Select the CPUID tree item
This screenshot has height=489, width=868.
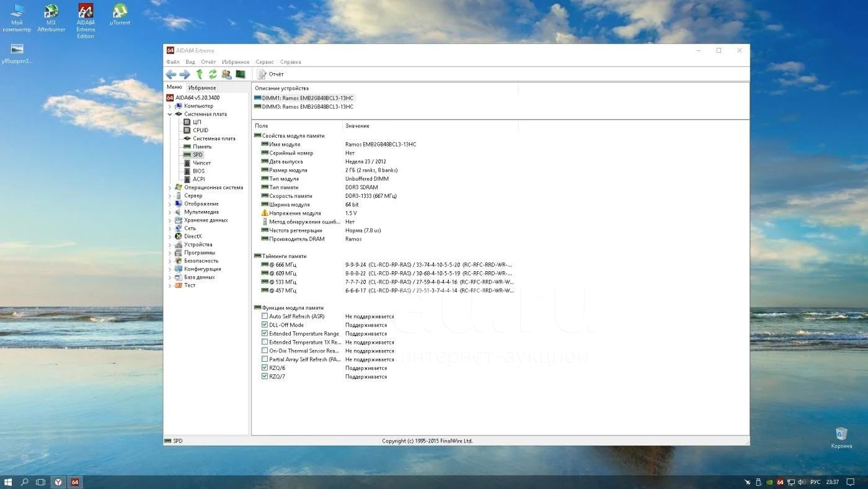pos(200,130)
